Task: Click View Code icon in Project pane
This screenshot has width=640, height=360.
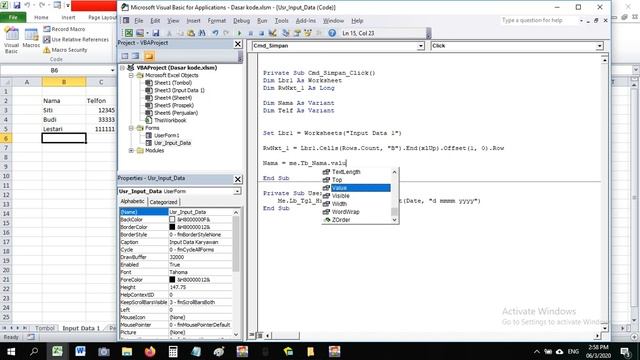Action: click(x=125, y=56)
